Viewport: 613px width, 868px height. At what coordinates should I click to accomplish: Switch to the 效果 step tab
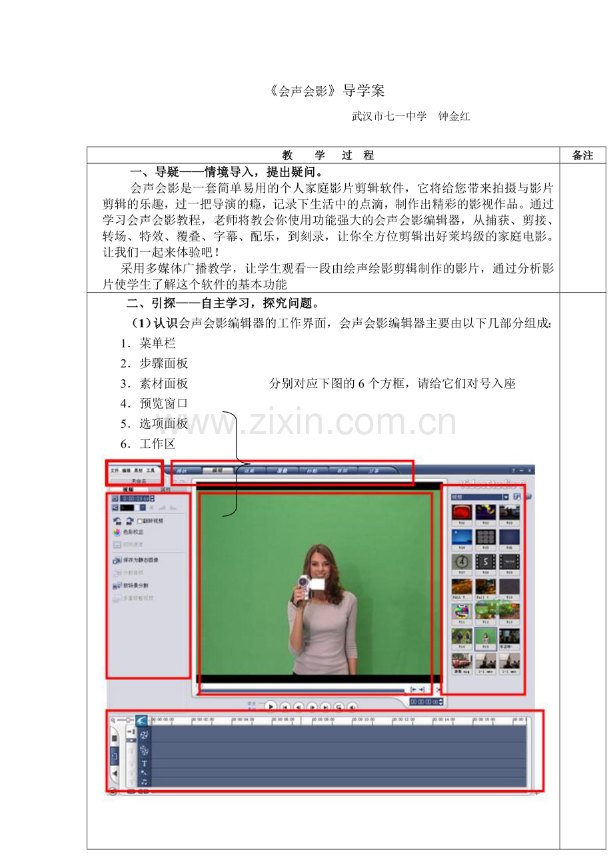[x=249, y=471]
